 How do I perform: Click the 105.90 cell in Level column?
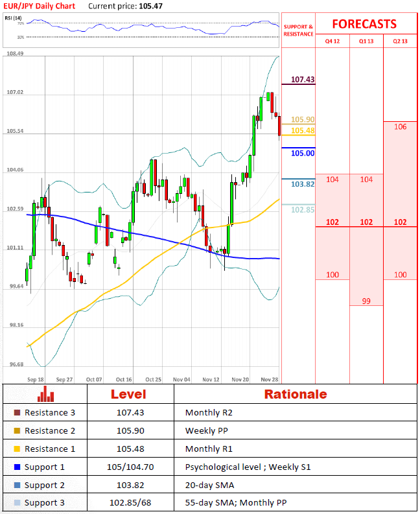pyautogui.click(x=130, y=430)
